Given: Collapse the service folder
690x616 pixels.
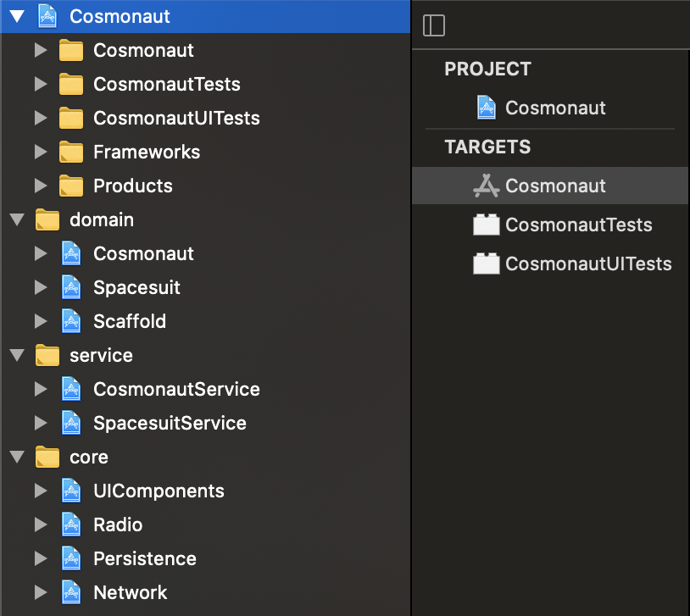Looking at the screenshot, I should [17, 355].
